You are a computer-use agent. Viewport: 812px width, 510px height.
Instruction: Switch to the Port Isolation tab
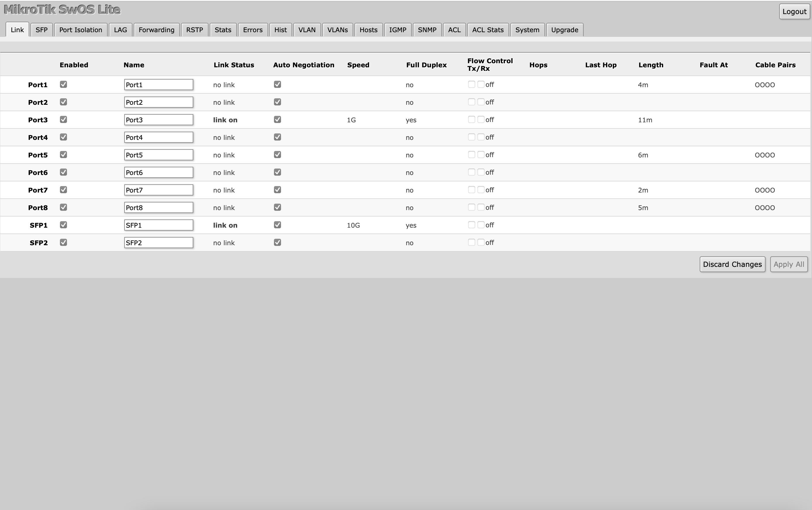[x=81, y=30]
